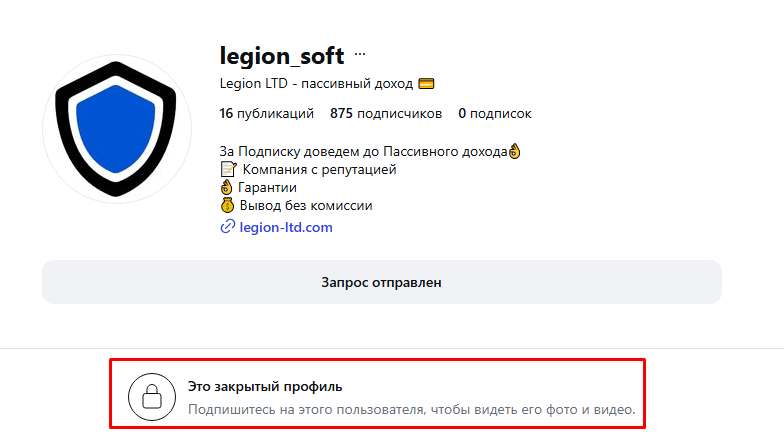Click the 'Запрос отправлен' button

pos(382,282)
